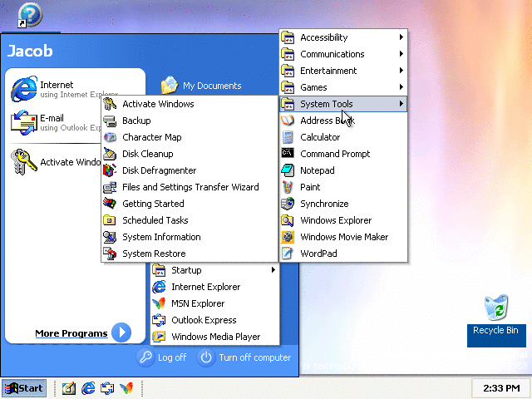The height and width of the screenshot is (399, 532).
Task: Select System Tools menu item
Action: (343, 104)
